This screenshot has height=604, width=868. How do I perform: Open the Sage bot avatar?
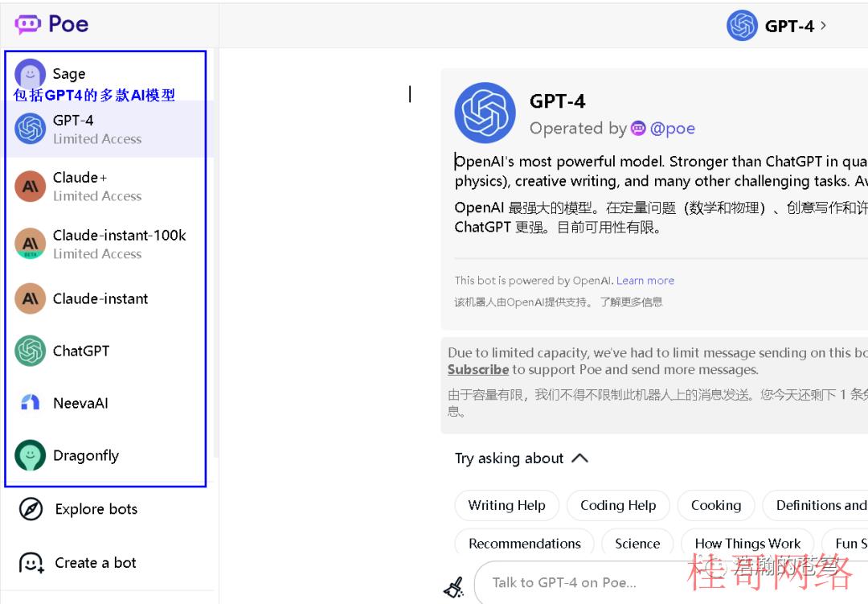[30, 74]
